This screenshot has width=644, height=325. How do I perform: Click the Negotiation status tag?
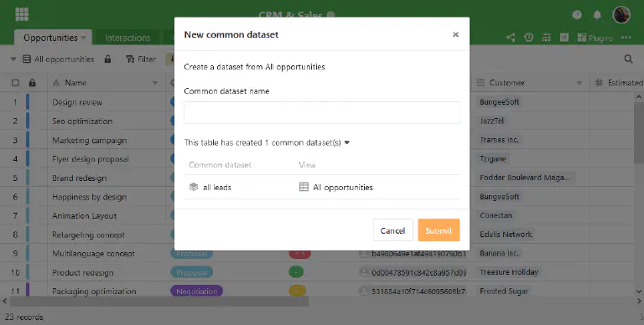pos(196,291)
